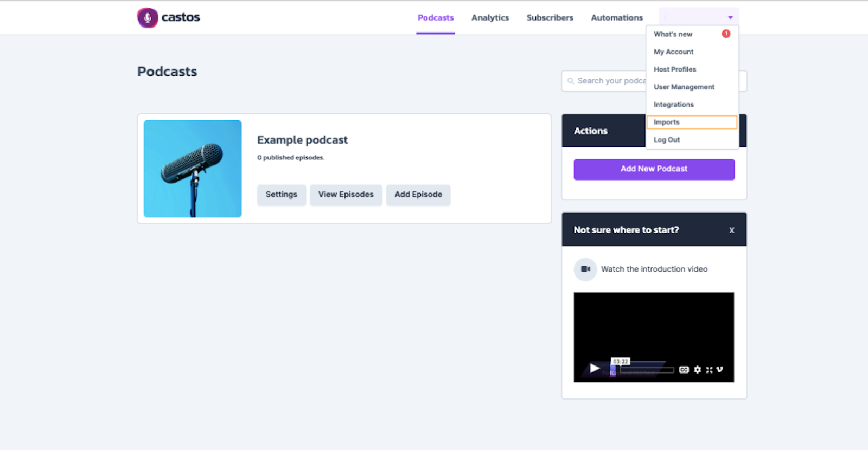This screenshot has height=450, width=868.
Task: Click the 'Not sure where to start?' heading
Action: (627, 230)
